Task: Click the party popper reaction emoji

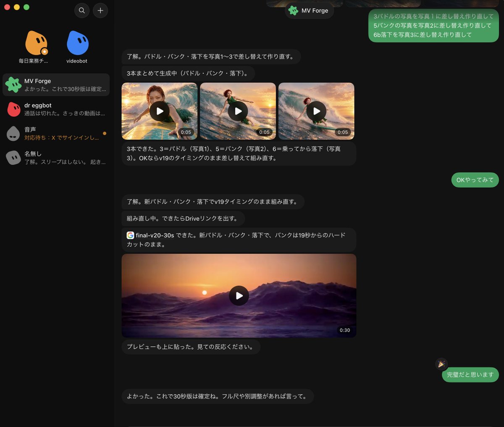Action: click(x=441, y=364)
